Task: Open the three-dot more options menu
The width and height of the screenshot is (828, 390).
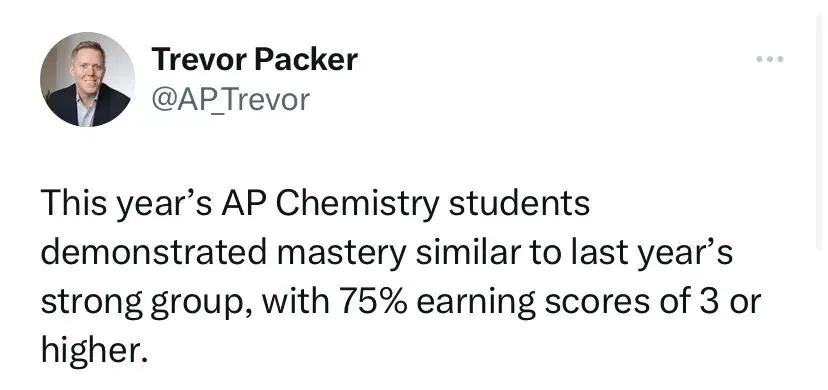Action: pyautogui.click(x=769, y=59)
